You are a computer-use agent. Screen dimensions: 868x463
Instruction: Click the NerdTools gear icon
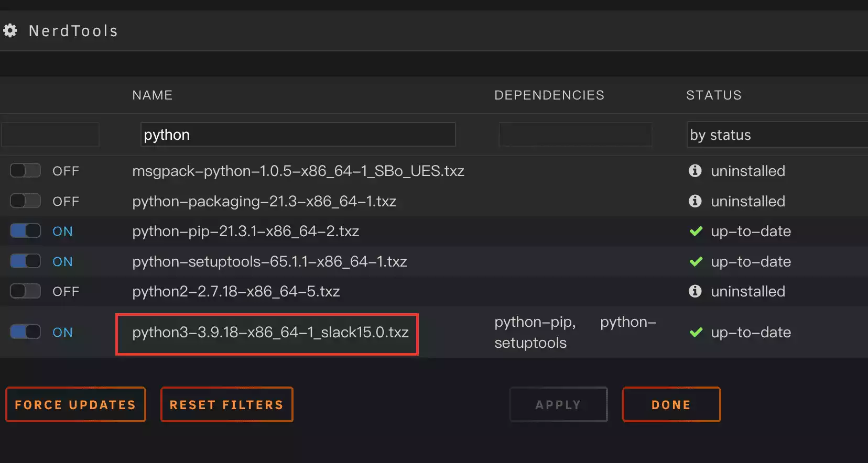coord(10,31)
